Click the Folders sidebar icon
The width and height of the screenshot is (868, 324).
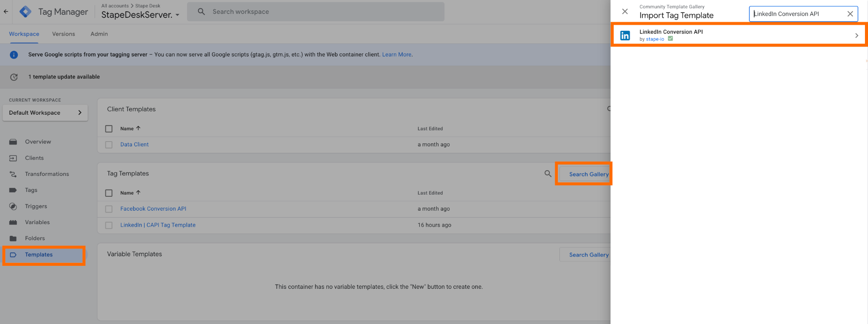point(13,238)
